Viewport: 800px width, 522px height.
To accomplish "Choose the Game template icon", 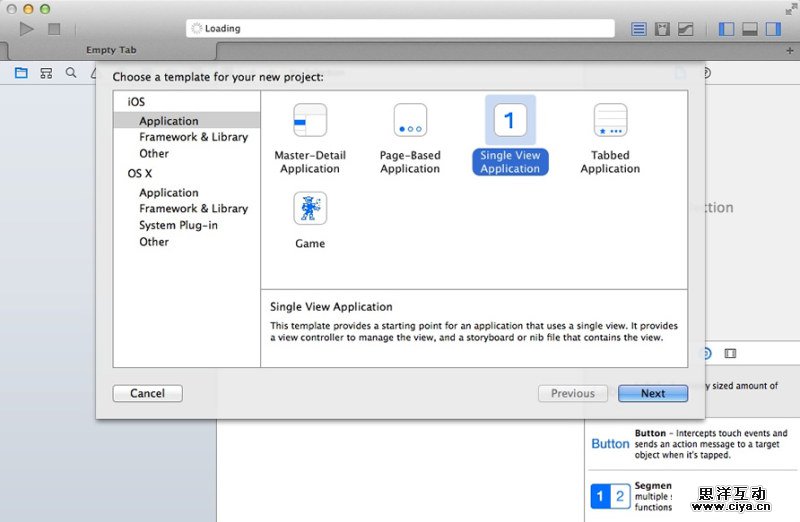I will click(310, 209).
